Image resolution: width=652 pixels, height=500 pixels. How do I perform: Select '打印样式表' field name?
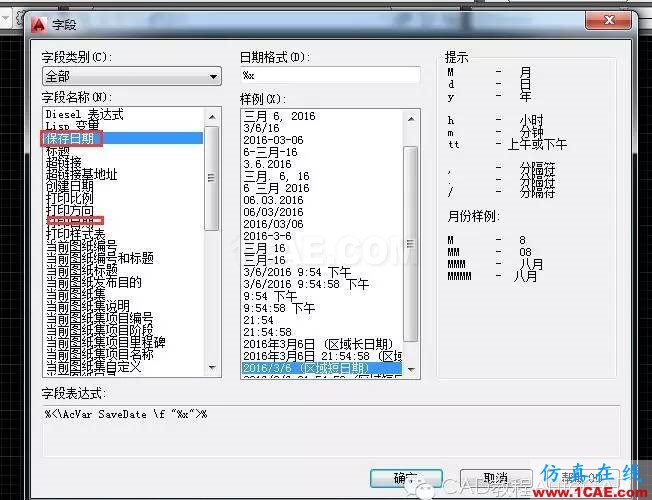75,234
